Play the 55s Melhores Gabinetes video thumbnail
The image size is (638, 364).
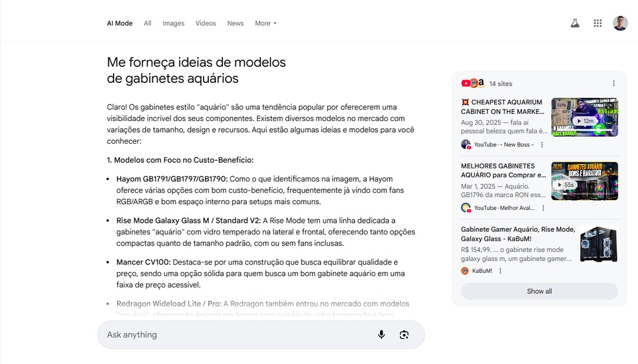(584, 181)
